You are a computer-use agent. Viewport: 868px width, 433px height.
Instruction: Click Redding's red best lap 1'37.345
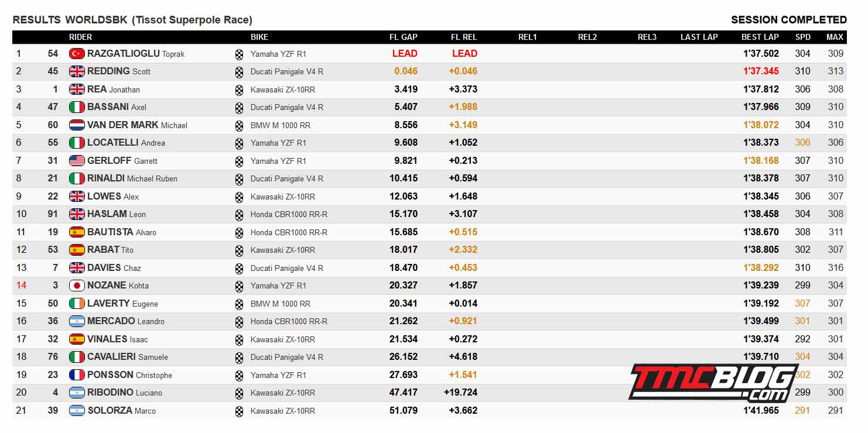[x=761, y=71]
